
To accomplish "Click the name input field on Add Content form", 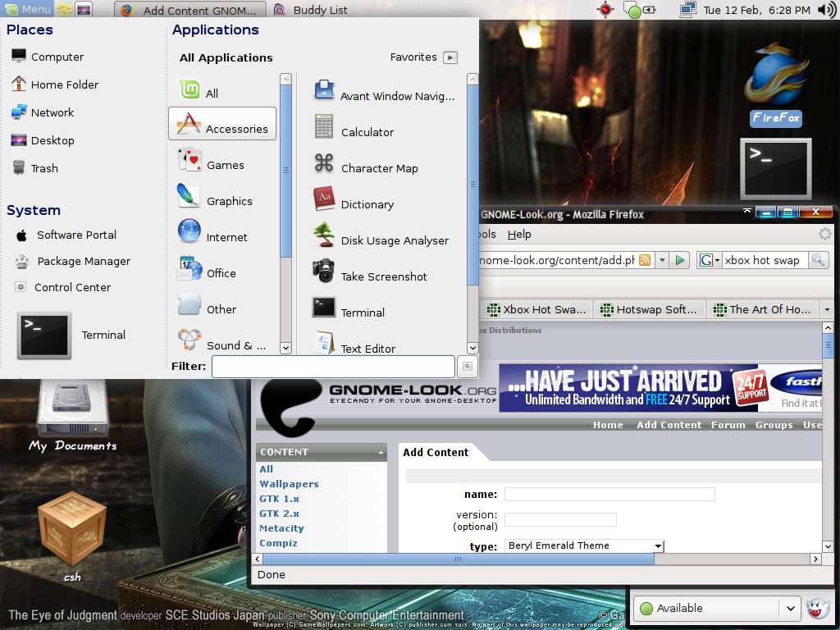I will [609, 494].
